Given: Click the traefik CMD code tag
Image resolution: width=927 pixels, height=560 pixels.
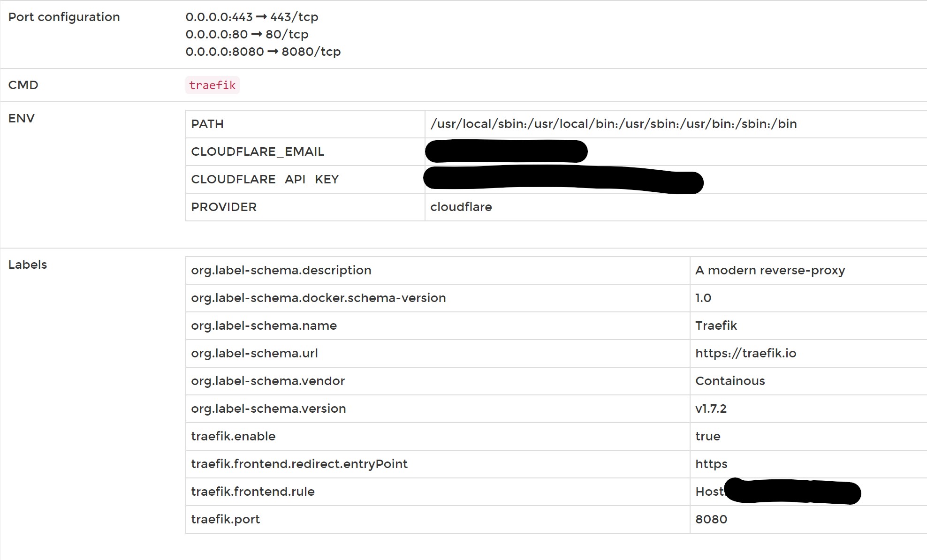Looking at the screenshot, I should (212, 85).
